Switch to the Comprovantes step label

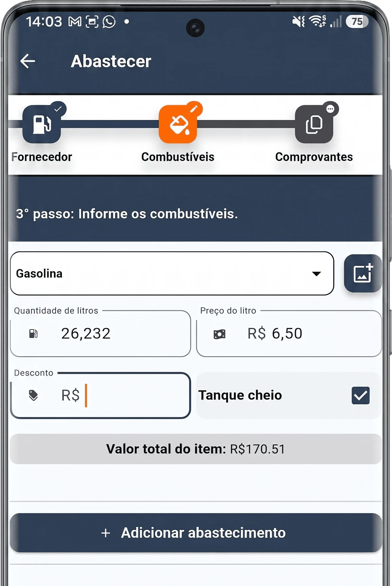coord(314,157)
